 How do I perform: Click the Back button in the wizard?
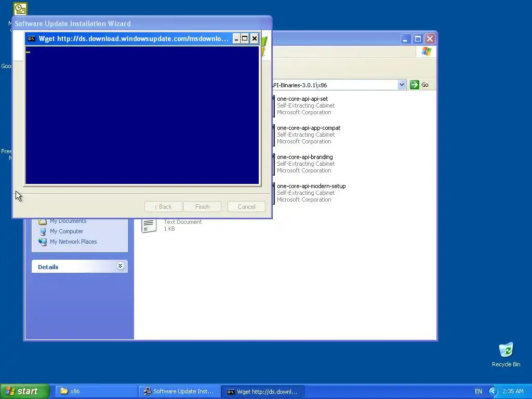163,207
